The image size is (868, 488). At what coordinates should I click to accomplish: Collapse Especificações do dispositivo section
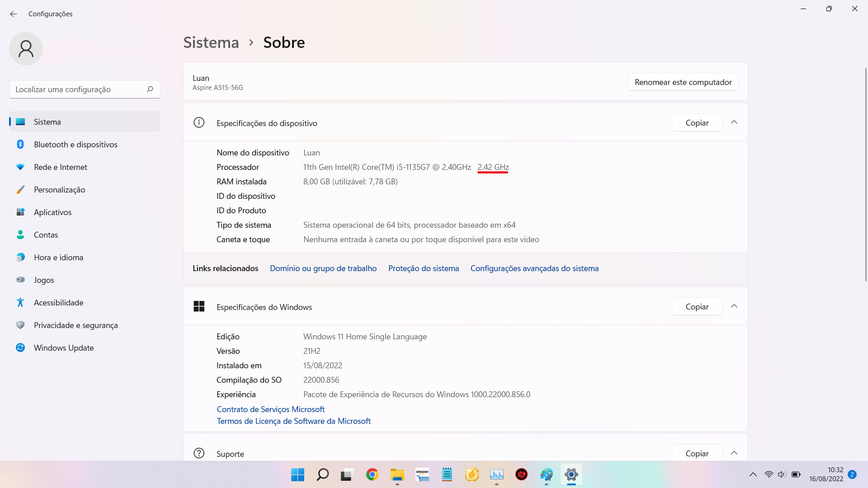click(x=734, y=122)
